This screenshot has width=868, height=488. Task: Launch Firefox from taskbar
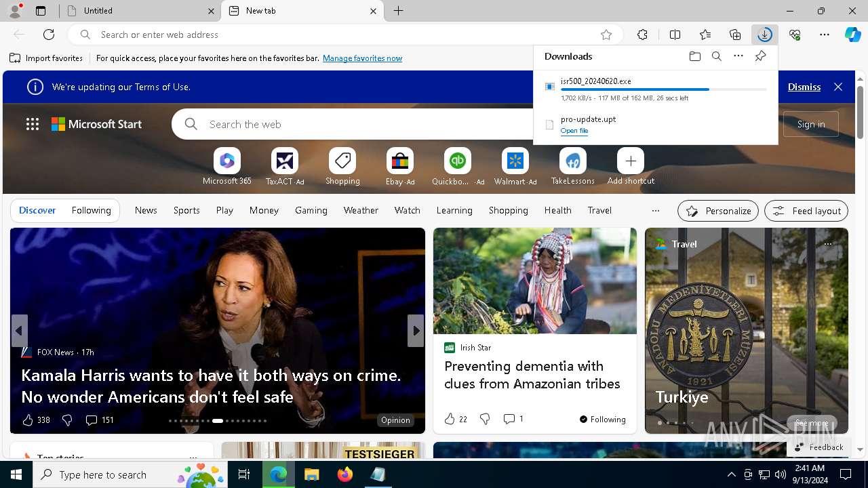pos(344,474)
